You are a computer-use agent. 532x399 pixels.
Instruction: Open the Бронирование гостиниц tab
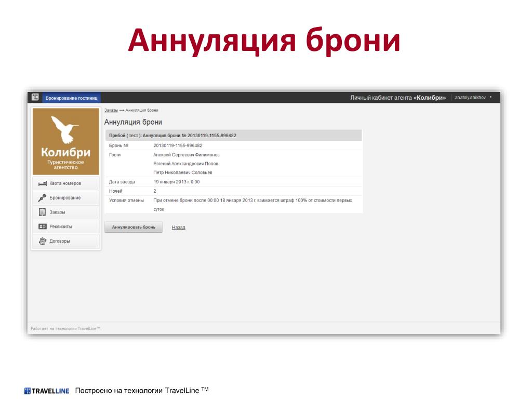(71, 98)
